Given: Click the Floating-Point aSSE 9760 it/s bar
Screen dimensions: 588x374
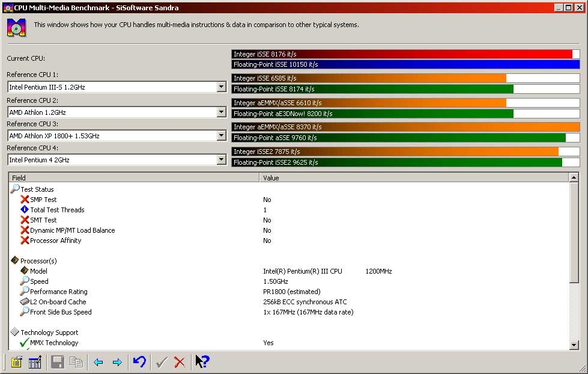Looking at the screenshot, I should click(406, 138).
